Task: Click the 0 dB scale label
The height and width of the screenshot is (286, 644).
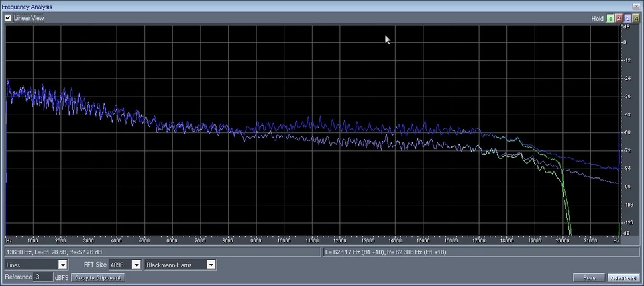Action: (625, 42)
